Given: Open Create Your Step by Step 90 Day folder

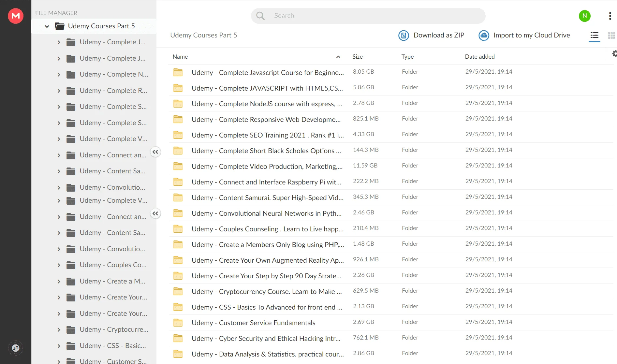Looking at the screenshot, I should [x=266, y=276].
